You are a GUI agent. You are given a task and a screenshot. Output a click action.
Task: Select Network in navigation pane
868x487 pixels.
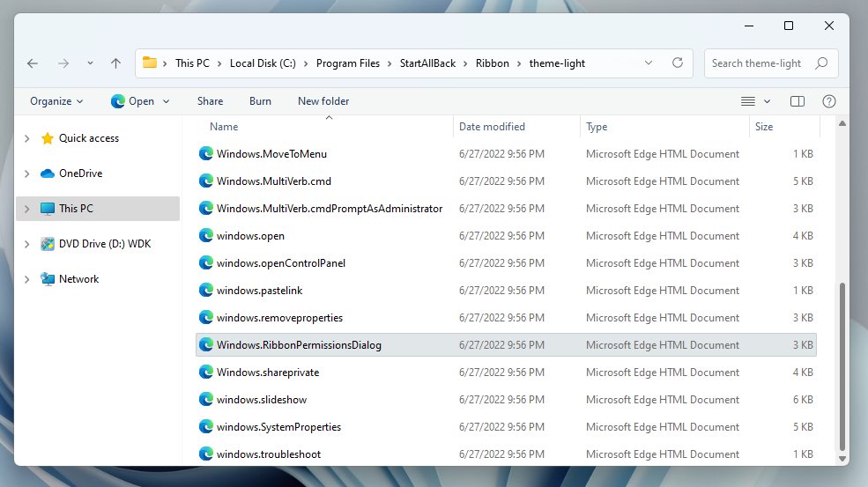[x=78, y=279]
